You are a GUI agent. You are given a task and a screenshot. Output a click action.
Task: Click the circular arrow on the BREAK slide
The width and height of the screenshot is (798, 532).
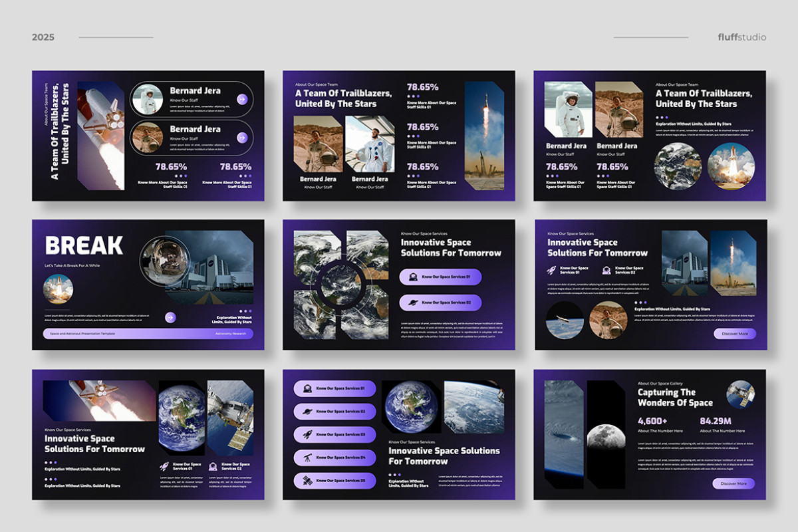(171, 318)
